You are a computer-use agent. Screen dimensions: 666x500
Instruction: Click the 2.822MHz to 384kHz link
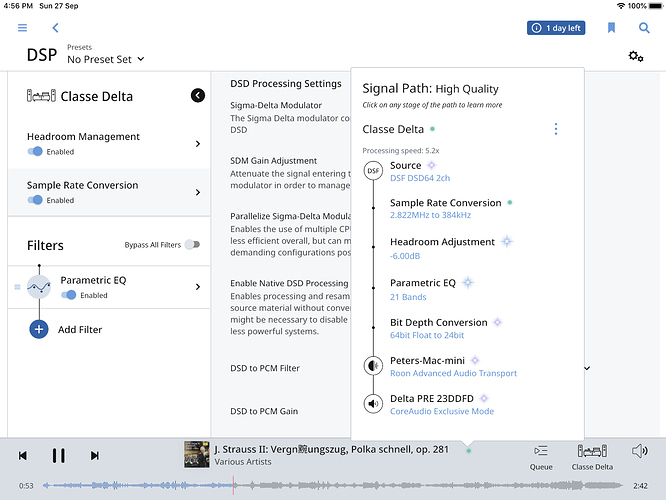430,215
